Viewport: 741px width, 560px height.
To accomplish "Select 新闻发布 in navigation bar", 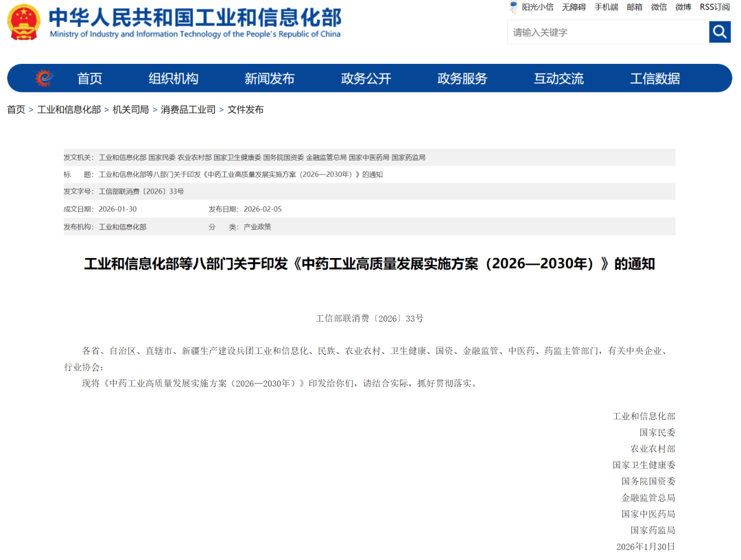I will pyautogui.click(x=270, y=78).
